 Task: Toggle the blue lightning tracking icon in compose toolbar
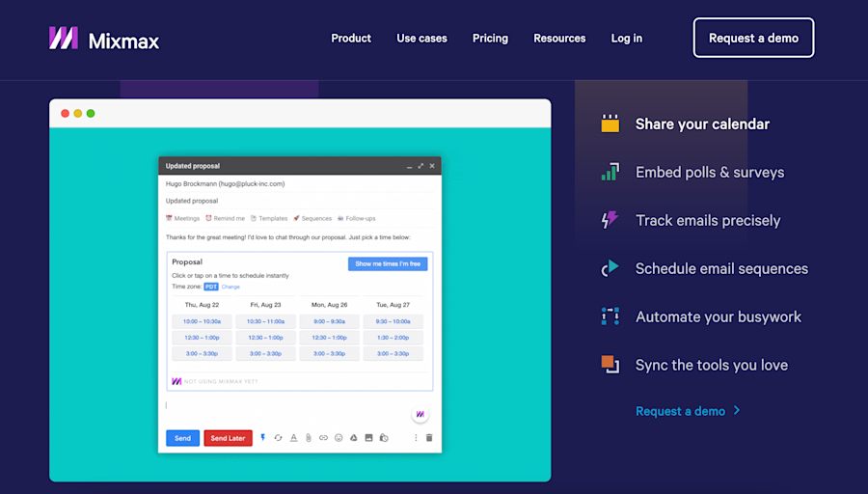[263, 437]
